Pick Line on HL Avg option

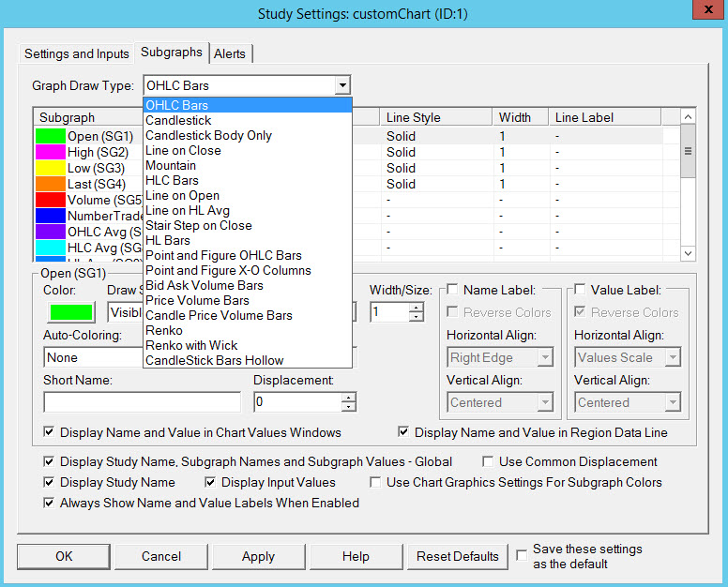(x=248, y=211)
